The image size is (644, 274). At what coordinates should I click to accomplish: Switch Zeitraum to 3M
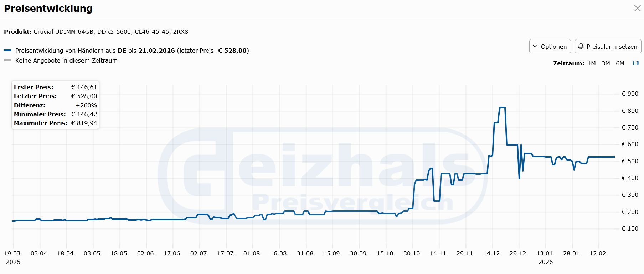click(606, 63)
